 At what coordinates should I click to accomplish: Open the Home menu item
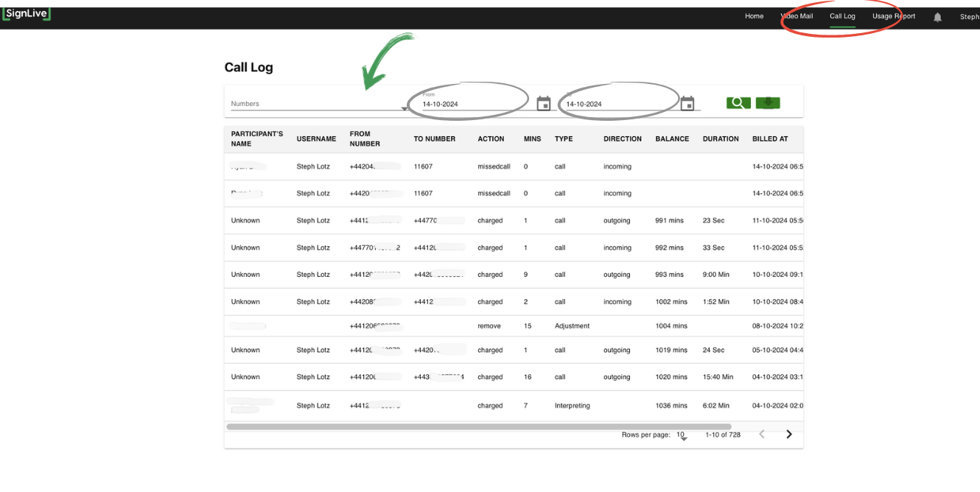click(754, 16)
